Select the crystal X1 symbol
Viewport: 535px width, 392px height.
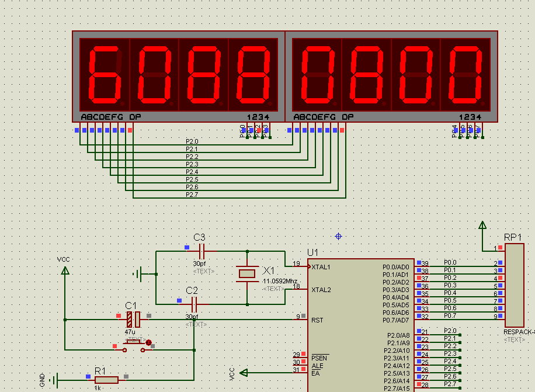click(x=247, y=273)
